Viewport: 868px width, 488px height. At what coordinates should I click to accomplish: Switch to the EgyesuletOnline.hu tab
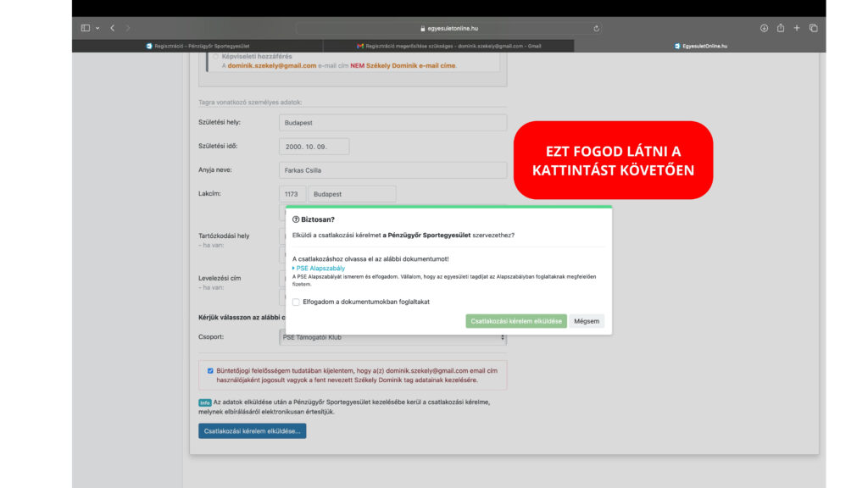[x=699, y=46]
